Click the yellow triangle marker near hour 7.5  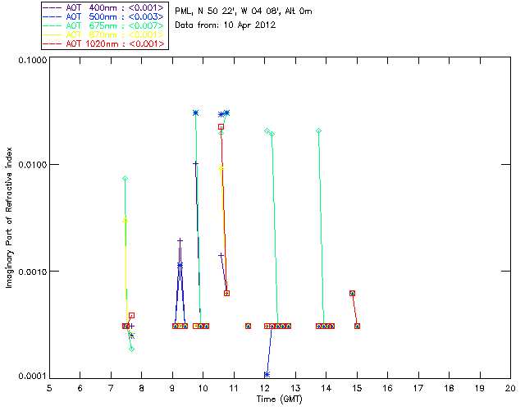126,221
